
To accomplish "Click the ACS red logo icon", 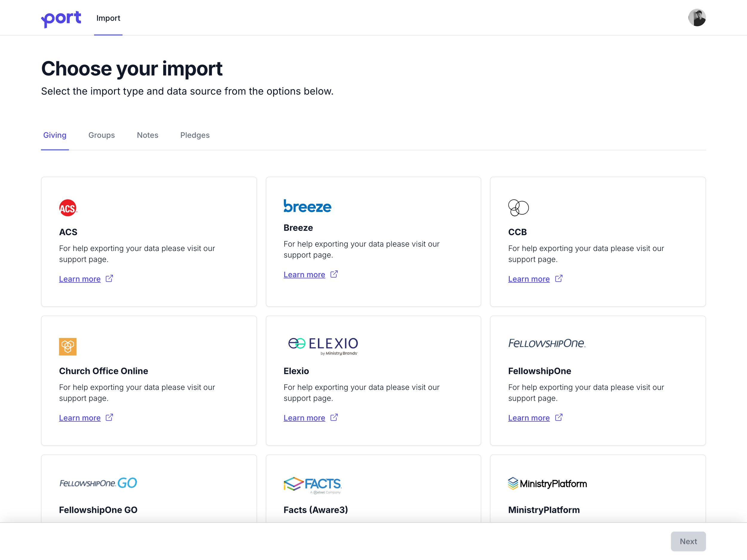I will [68, 208].
